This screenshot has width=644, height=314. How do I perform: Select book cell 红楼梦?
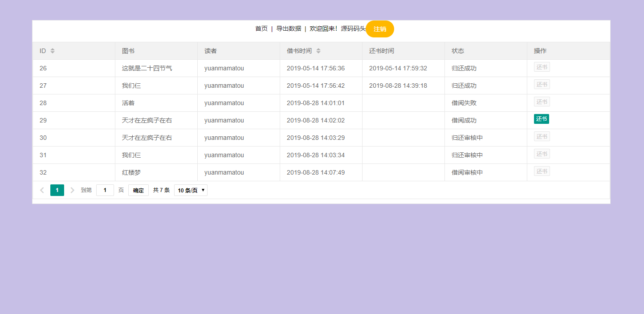pos(131,172)
